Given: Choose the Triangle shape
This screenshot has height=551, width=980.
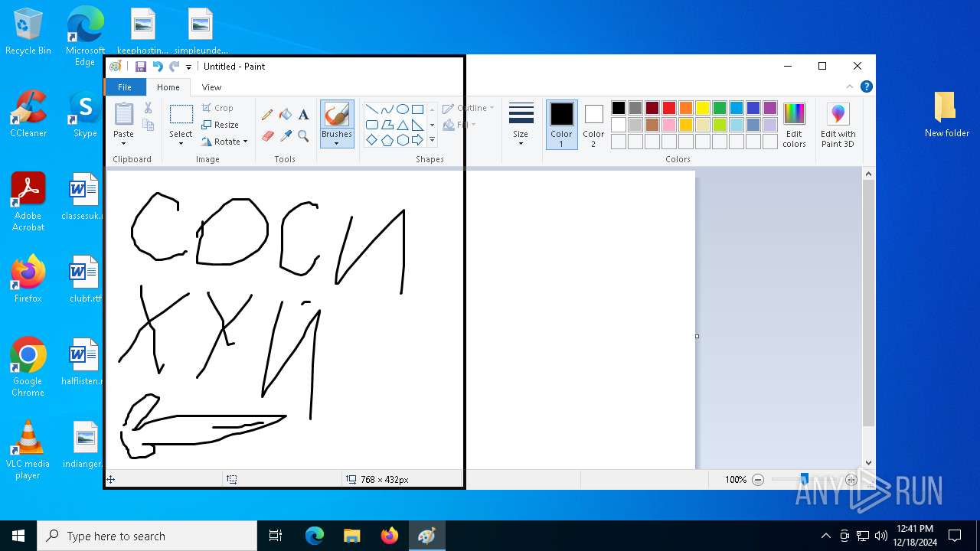Looking at the screenshot, I should click(402, 125).
